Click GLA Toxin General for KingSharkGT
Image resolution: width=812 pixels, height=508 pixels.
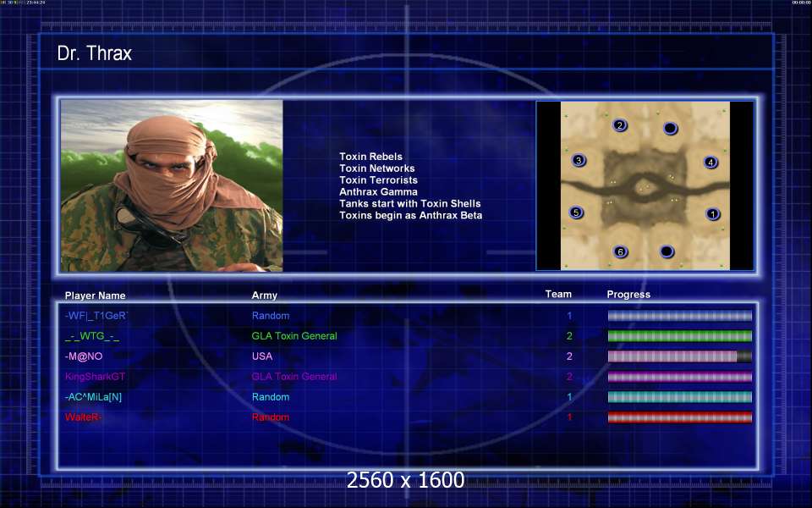pyautogui.click(x=294, y=376)
